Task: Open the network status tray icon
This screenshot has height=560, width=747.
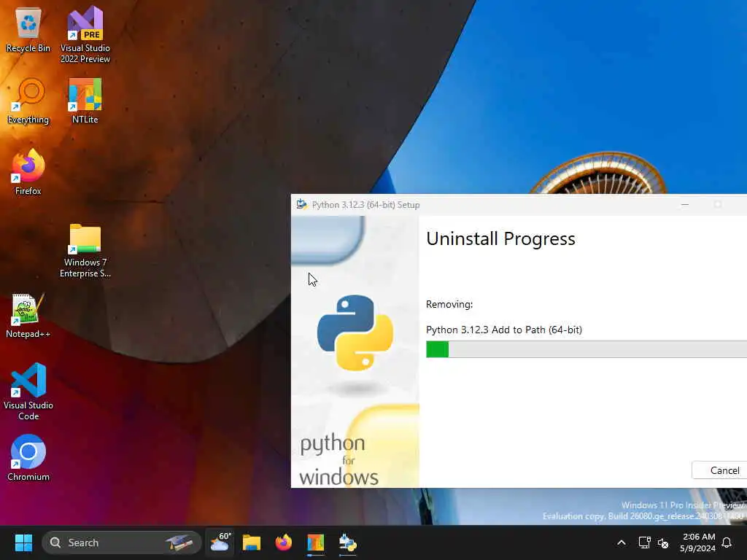Action: (644, 542)
